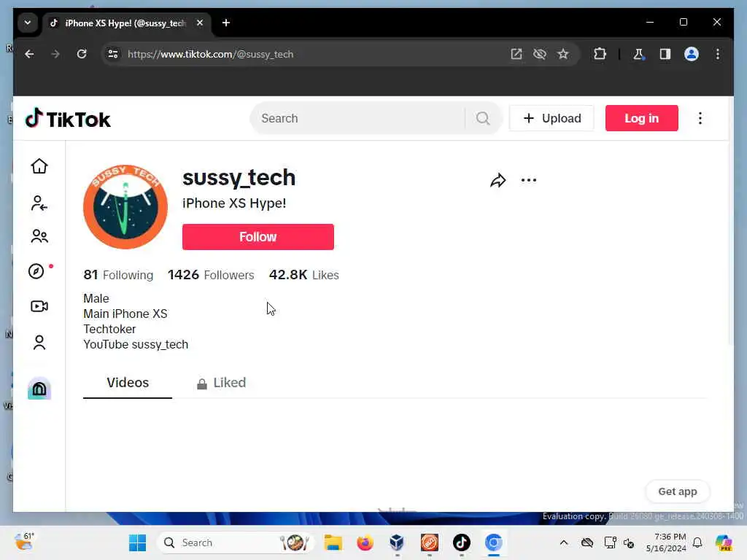Open the Chrome Labs flask icon

(638, 54)
